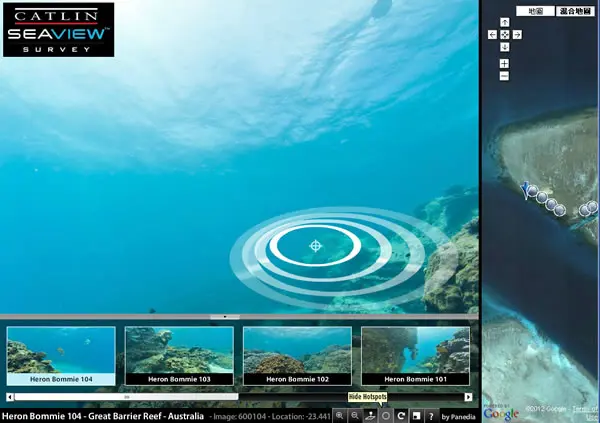Image resolution: width=600 pixels, height=423 pixels.
Task: Open help via question mark icon
Action: click(431, 416)
